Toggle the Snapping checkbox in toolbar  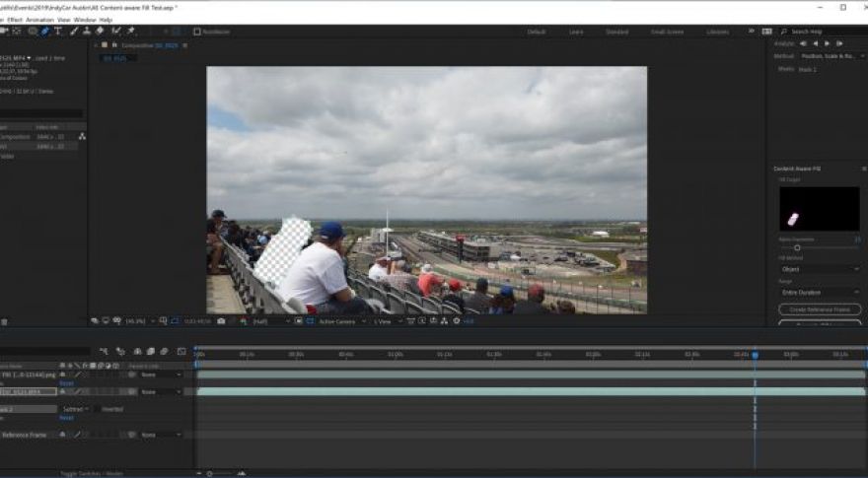click(x=197, y=32)
